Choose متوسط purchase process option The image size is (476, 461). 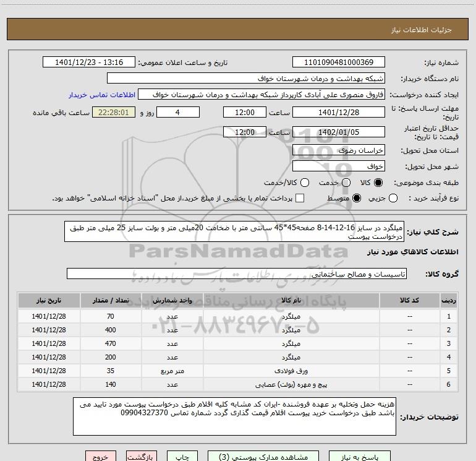(x=357, y=198)
